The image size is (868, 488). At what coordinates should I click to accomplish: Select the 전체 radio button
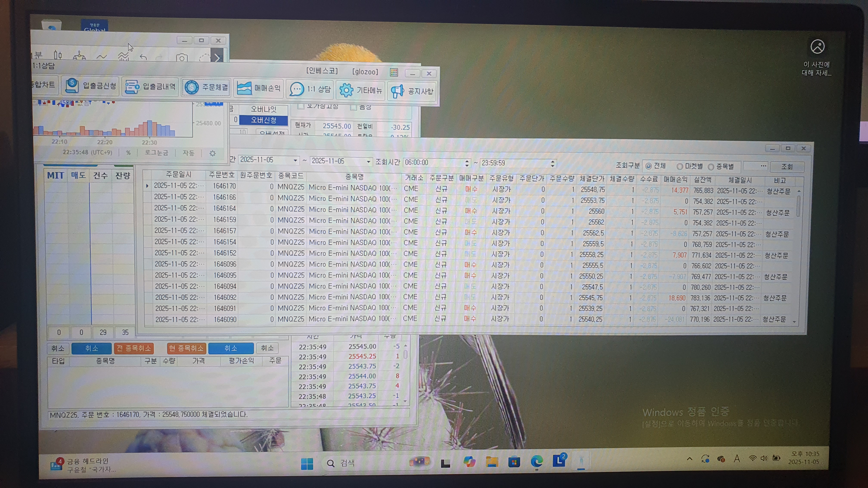point(648,166)
